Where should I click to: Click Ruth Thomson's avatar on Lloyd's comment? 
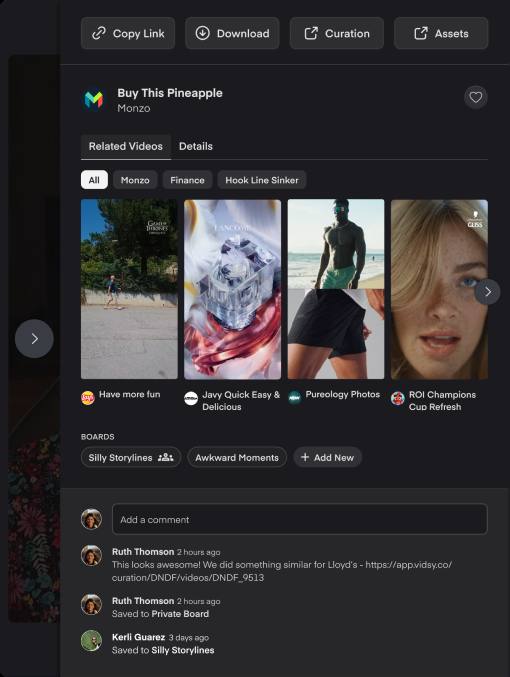click(92, 555)
